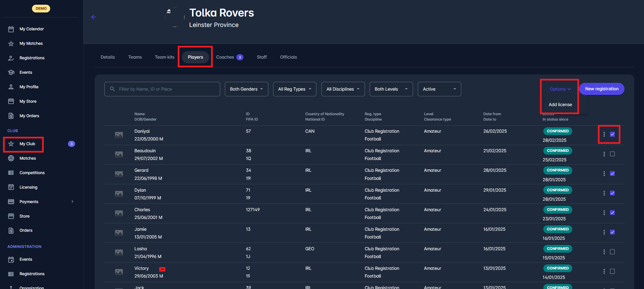Click the Filter by Name search field

pyautogui.click(x=162, y=89)
